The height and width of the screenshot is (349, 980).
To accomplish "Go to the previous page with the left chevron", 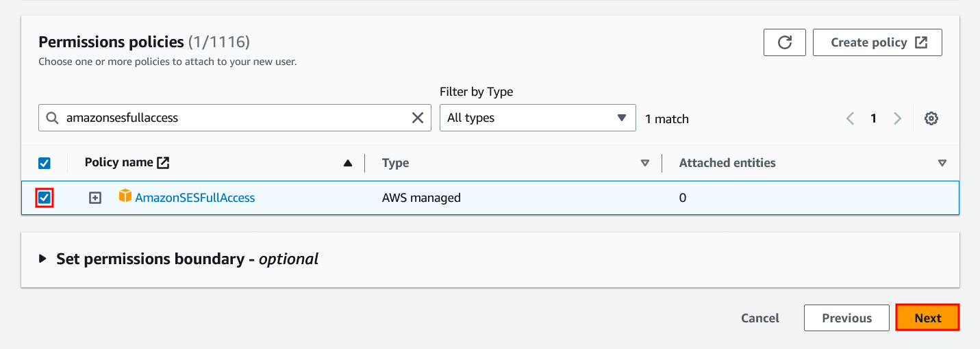I will tap(850, 118).
